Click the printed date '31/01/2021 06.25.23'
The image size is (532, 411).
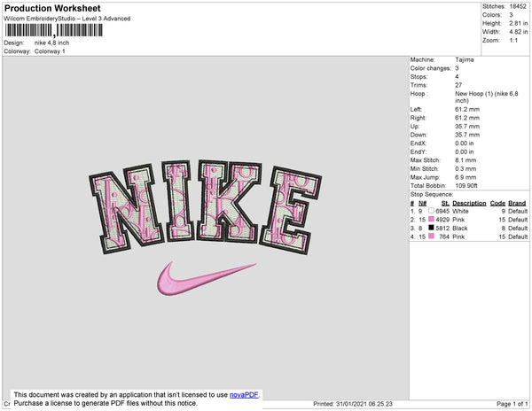(364, 404)
